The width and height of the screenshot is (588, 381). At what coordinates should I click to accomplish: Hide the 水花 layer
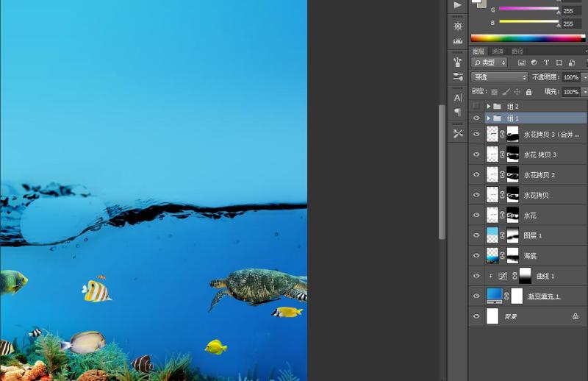pos(476,215)
